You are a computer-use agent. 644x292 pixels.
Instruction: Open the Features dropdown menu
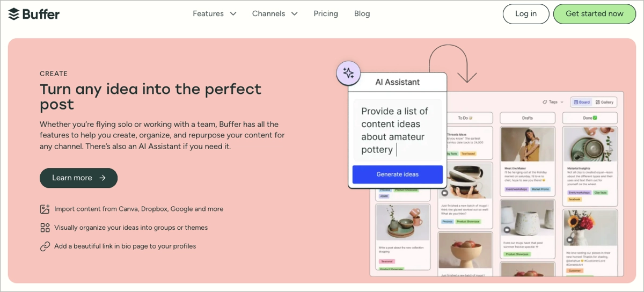[215, 13]
